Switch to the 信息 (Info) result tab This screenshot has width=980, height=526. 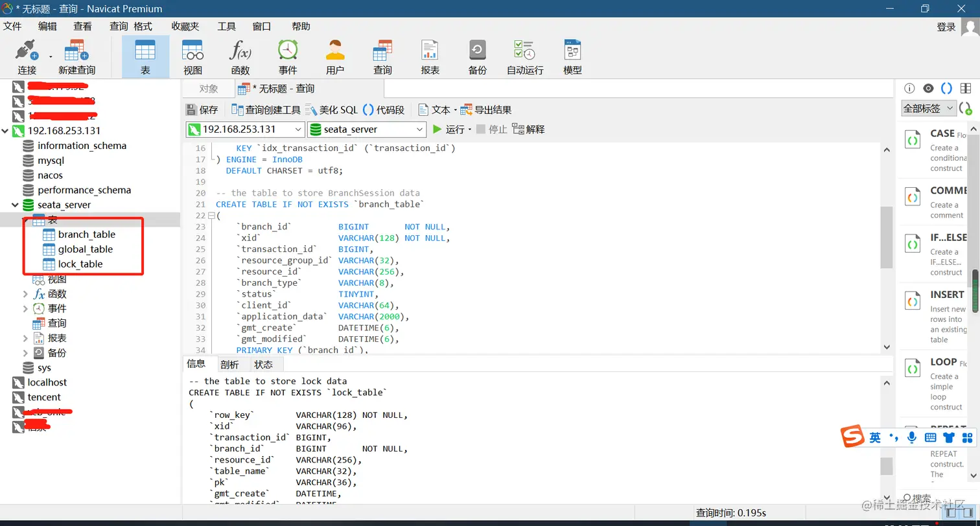(196, 364)
